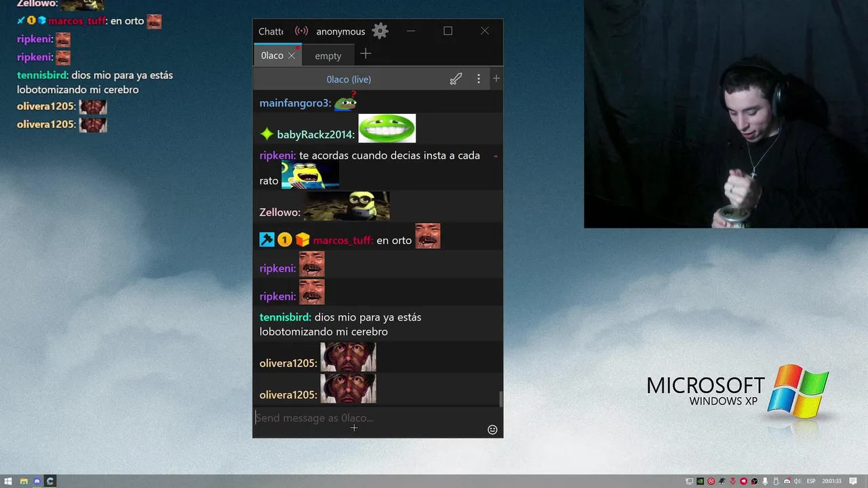Click marcos_tuff username in Chatterino window
This screenshot has height=488, width=868.
pyautogui.click(x=343, y=241)
